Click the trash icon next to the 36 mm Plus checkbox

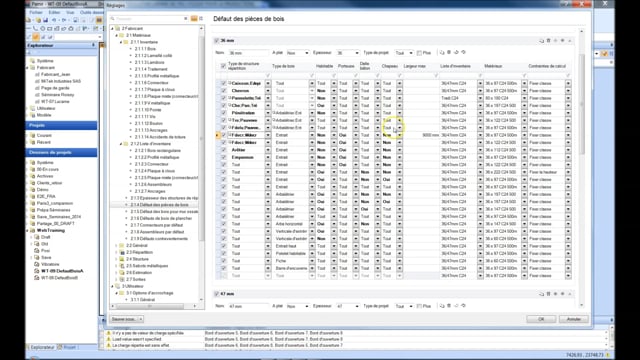449,52
